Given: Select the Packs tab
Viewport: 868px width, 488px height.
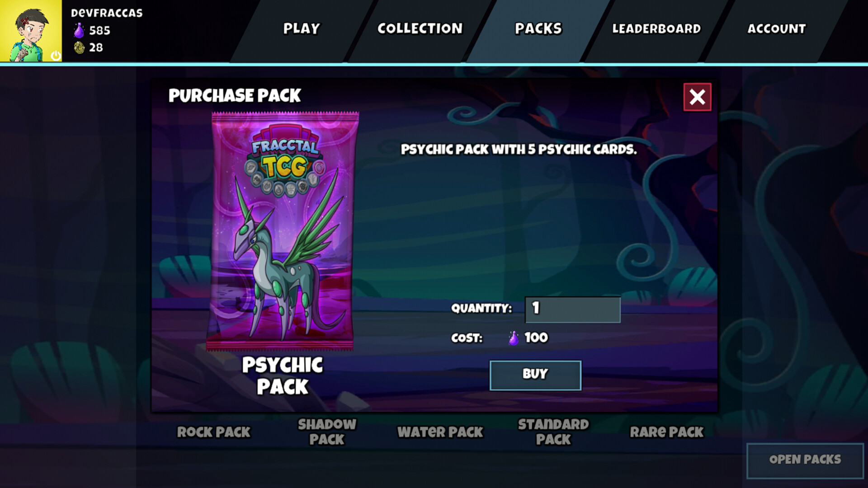Looking at the screenshot, I should [x=538, y=28].
